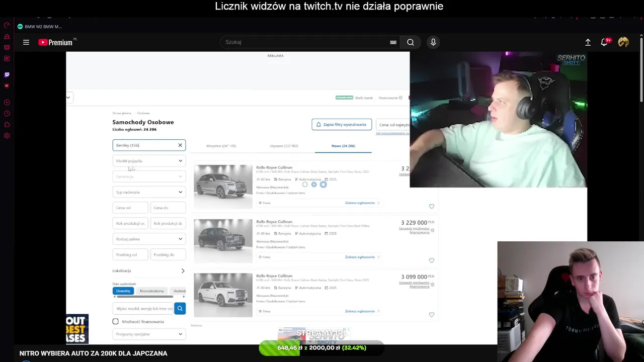The width and height of the screenshot is (644, 362).
Task: Open the YouTube create upload icon
Action: [x=588, y=42]
